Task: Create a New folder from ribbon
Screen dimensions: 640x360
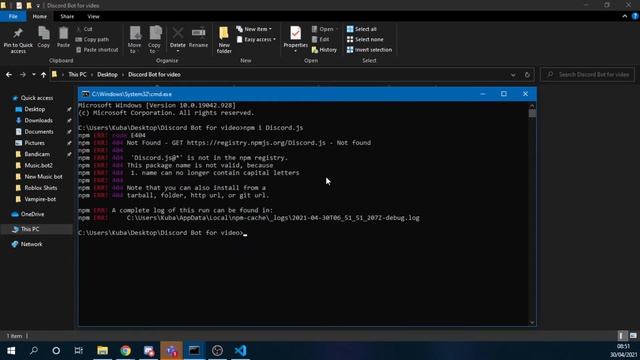Action: coord(224,40)
